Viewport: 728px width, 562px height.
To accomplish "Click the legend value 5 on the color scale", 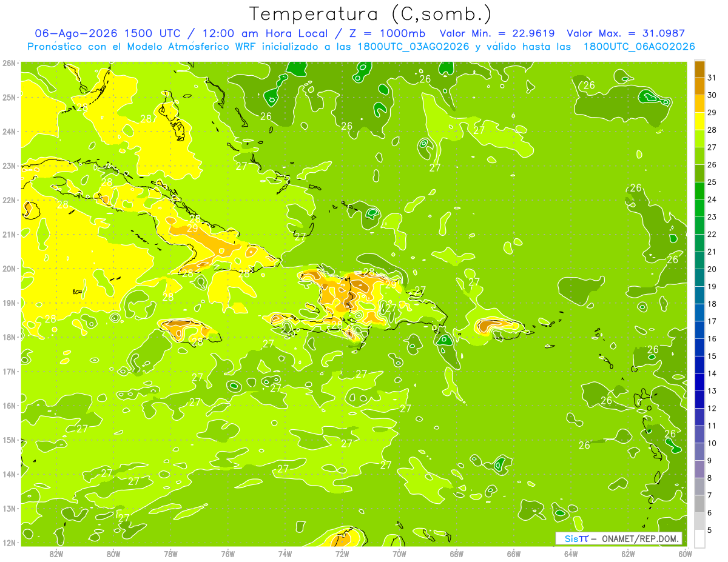I will [x=710, y=530].
